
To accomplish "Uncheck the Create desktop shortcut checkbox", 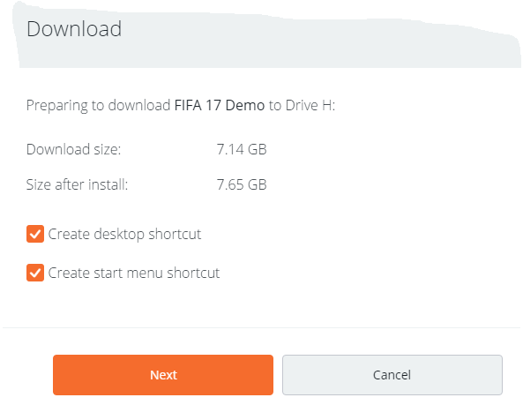I will 35,234.
